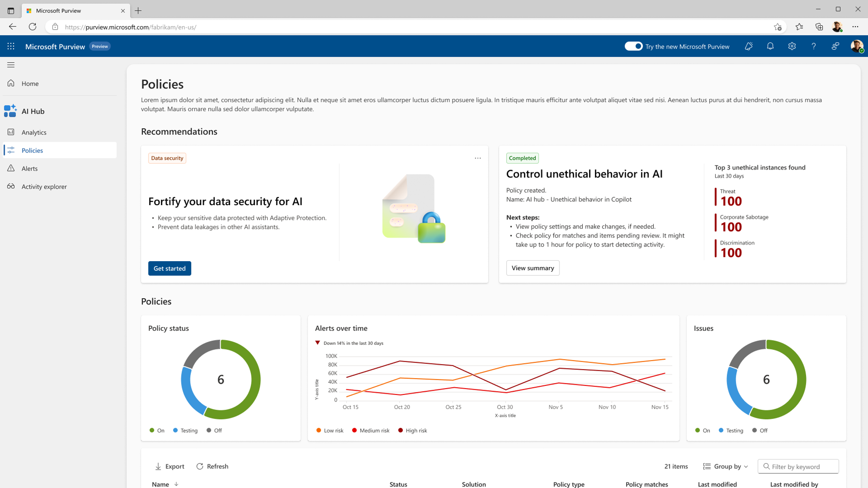
Task: View Alerts from the sidebar
Action: point(30,168)
